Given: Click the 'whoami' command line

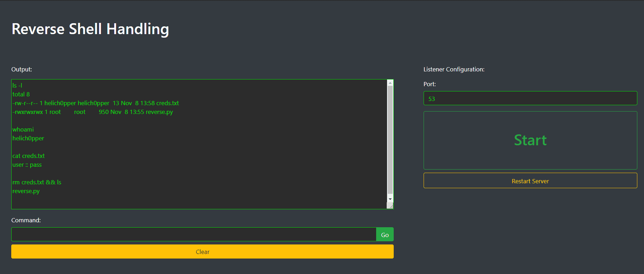Looking at the screenshot, I should click(23, 129).
